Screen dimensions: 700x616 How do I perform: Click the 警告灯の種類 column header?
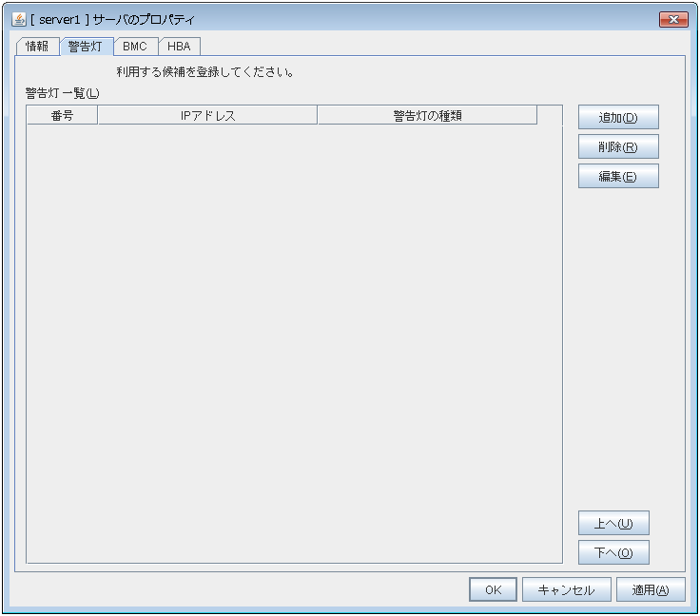point(427,116)
